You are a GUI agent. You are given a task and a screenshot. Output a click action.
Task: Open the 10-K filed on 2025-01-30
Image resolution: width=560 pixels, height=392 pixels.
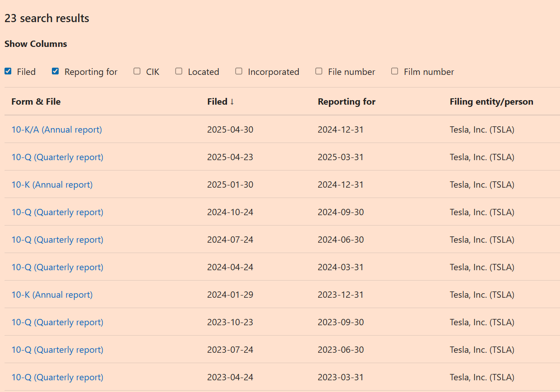pyautogui.click(x=52, y=184)
